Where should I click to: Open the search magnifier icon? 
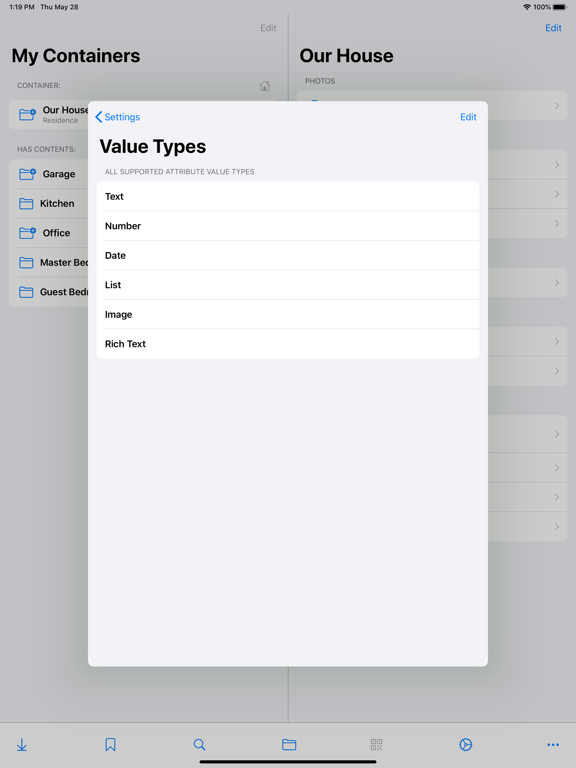click(199, 745)
